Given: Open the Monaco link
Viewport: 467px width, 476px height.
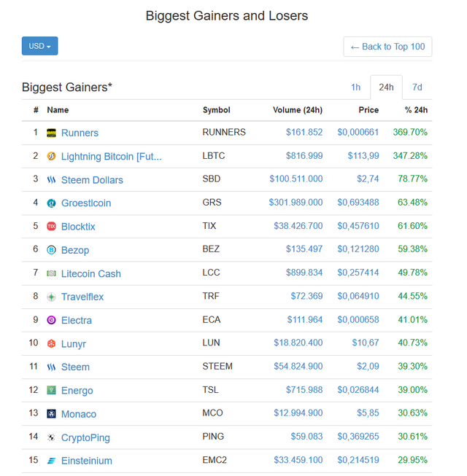Looking at the screenshot, I should pos(79,414).
